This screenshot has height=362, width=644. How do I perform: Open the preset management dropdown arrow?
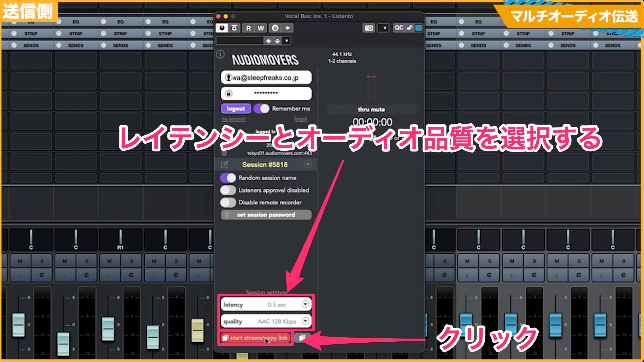pos(287,41)
